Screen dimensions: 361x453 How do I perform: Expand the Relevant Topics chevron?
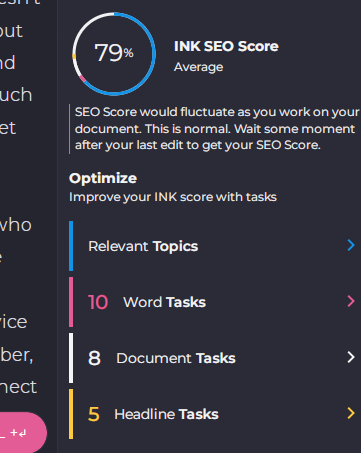tap(351, 245)
